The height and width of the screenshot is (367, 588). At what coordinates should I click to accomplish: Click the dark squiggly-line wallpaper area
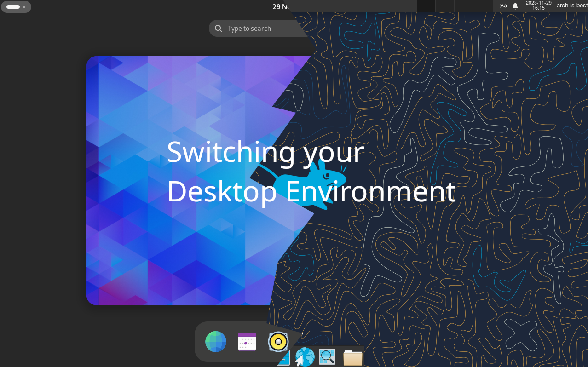[x=460, y=276]
